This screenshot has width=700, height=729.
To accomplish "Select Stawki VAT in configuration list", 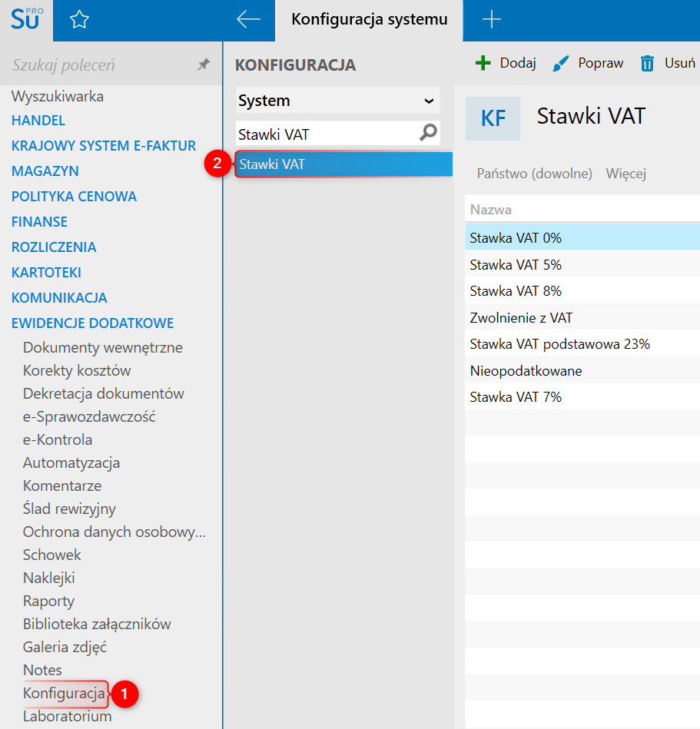I will [342, 164].
